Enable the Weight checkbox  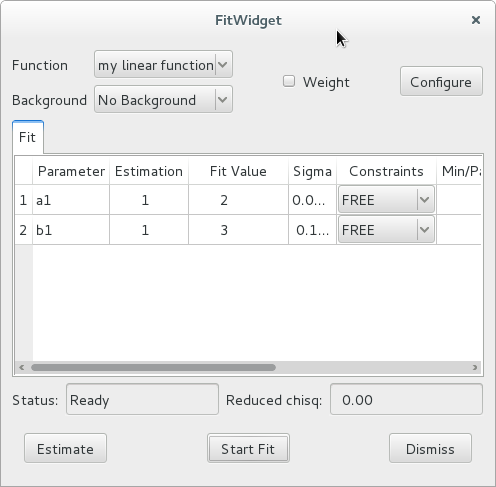[289, 81]
